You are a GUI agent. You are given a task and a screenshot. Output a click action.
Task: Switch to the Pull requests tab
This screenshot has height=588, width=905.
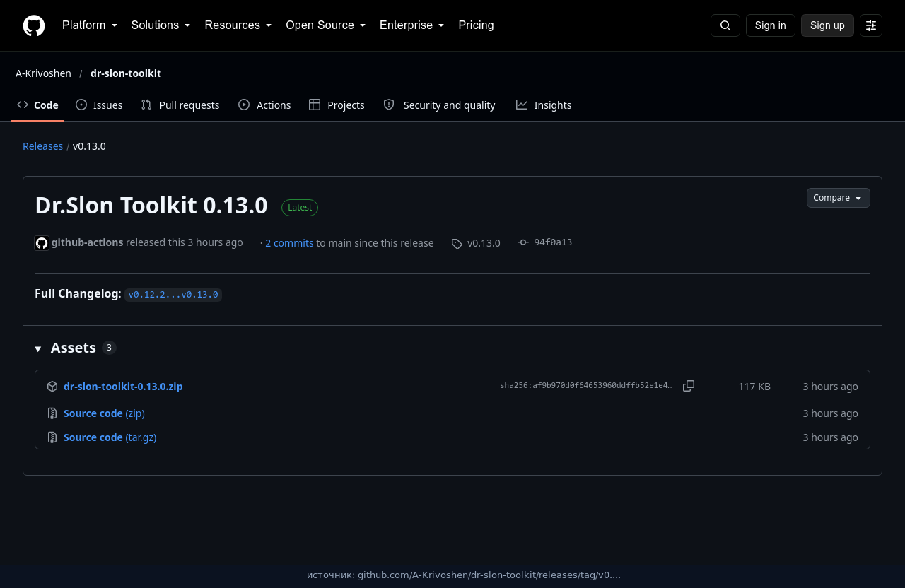pos(180,105)
